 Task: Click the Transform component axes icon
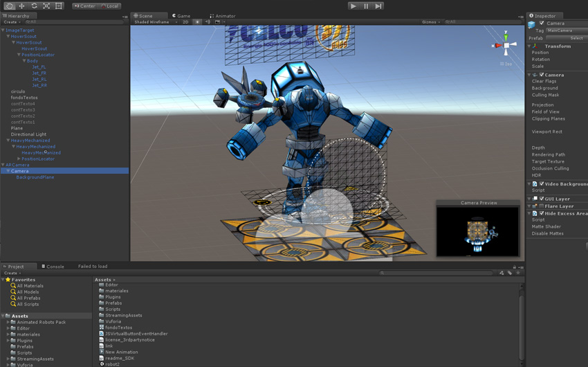[x=536, y=46]
